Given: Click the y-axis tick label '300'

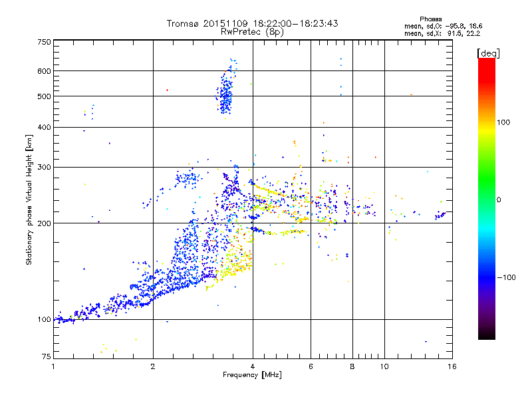Looking at the screenshot, I should click(45, 167).
